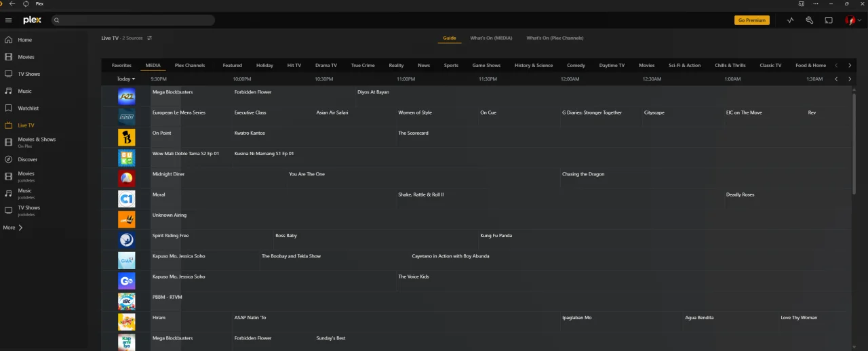Select the Game Shows category

click(x=486, y=66)
